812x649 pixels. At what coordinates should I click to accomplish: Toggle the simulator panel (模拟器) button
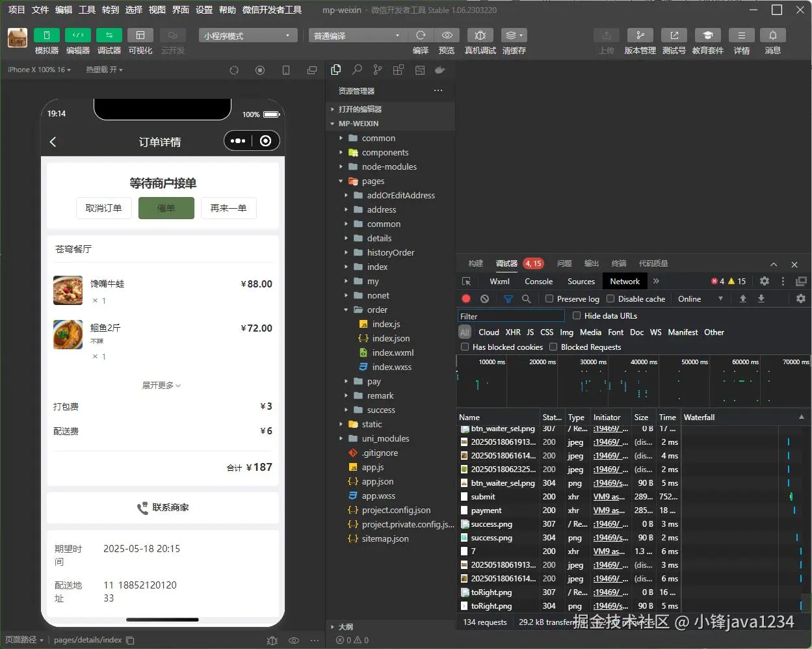click(47, 35)
